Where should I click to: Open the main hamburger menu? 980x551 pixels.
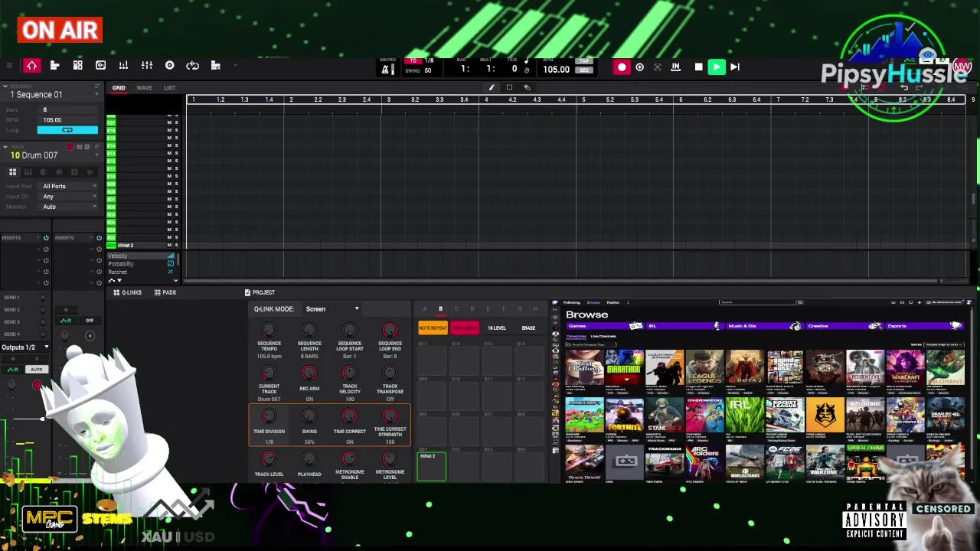[x=9, y=66]
